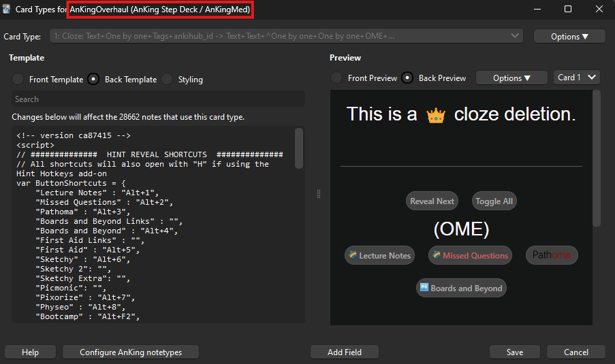
Task: Open the top Options menu button
Action: coord(569,37)
